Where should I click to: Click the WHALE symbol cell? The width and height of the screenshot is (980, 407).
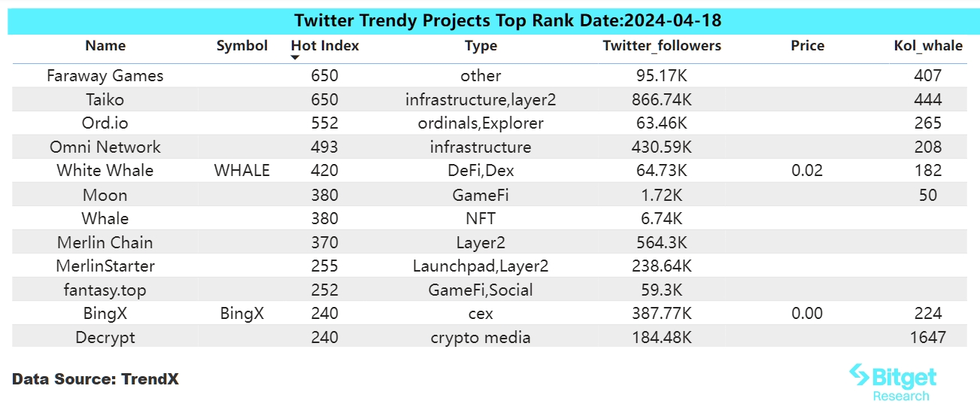point(241,171)
